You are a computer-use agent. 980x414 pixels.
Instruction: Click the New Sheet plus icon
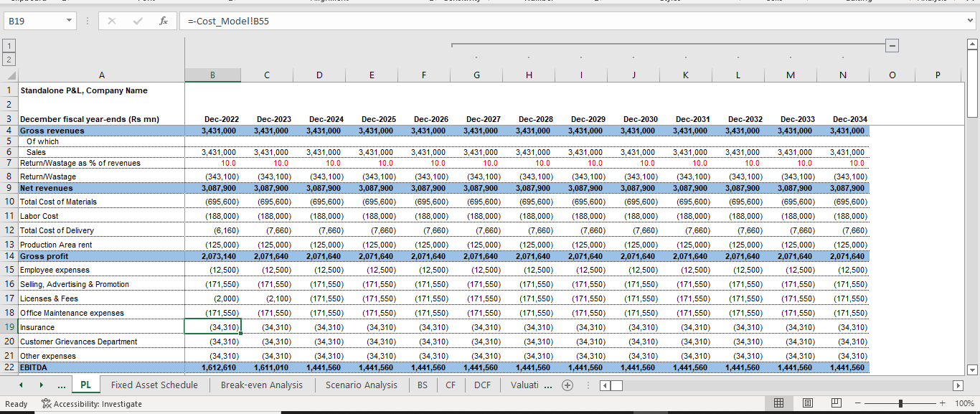567,385
